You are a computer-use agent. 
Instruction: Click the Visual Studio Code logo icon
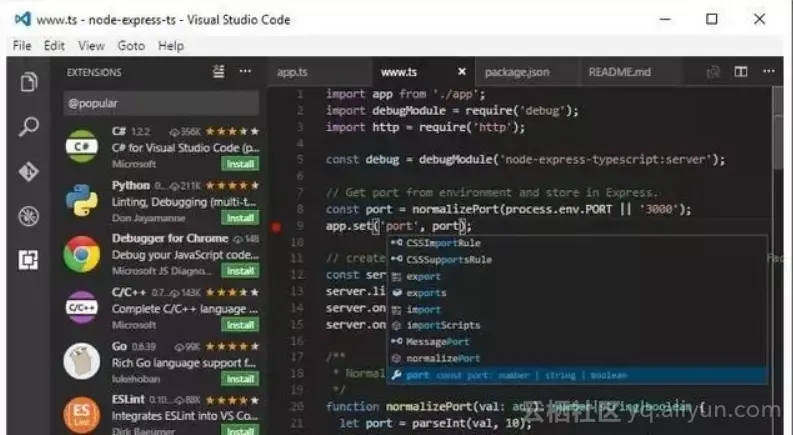(x=22, y=19)
